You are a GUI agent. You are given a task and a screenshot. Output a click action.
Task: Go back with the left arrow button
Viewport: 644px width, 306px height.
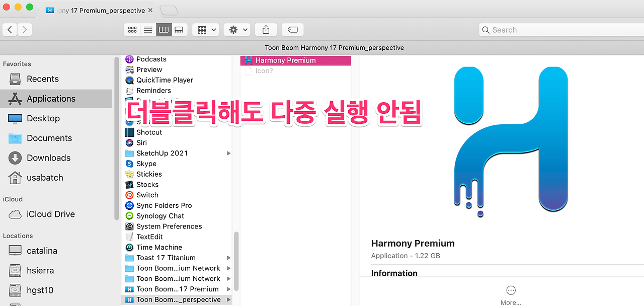pyautogui.click(x=10, y=30)
